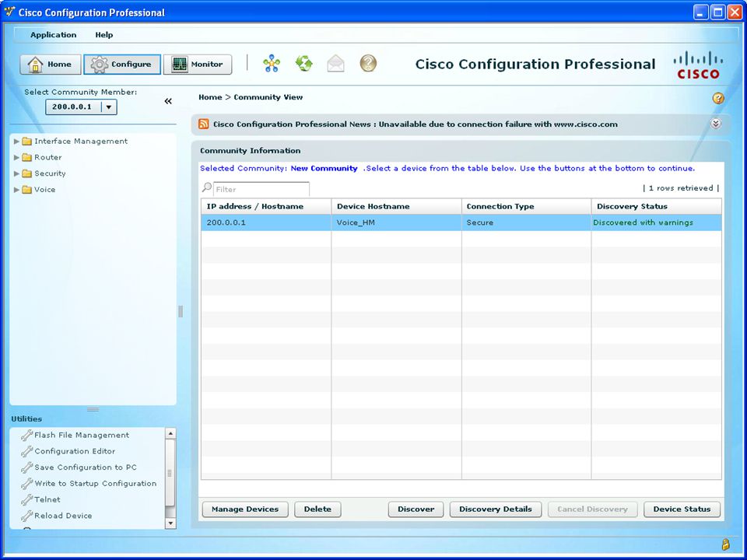Click the title bar application icon
This screenshot has height=560, width=747.
click(9, 12)
